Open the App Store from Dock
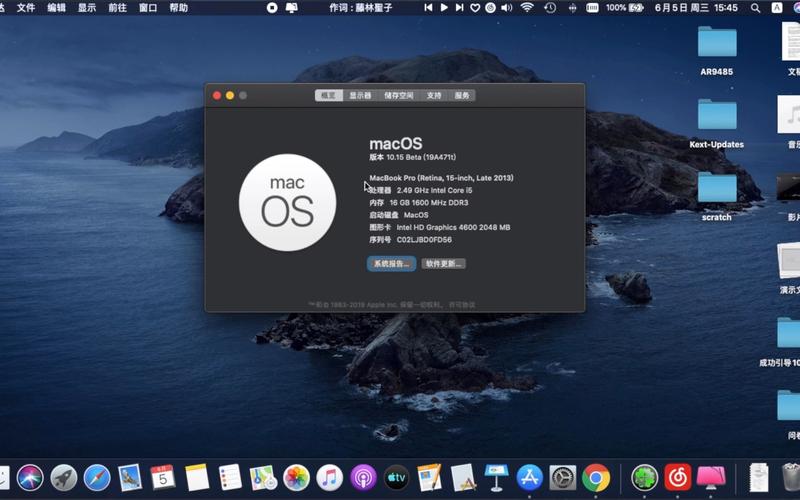Image resolution: width=800 pixels, height=500 pixels. [x=530, y=478]
